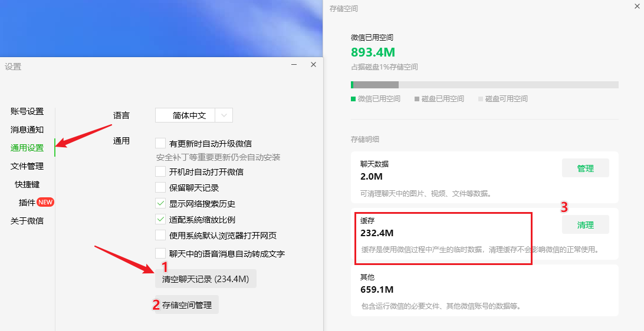Viewport: 644px width, 331px height.
Task: Uncheck 显示网络搜索历史
Action: (x=160, y=203)
